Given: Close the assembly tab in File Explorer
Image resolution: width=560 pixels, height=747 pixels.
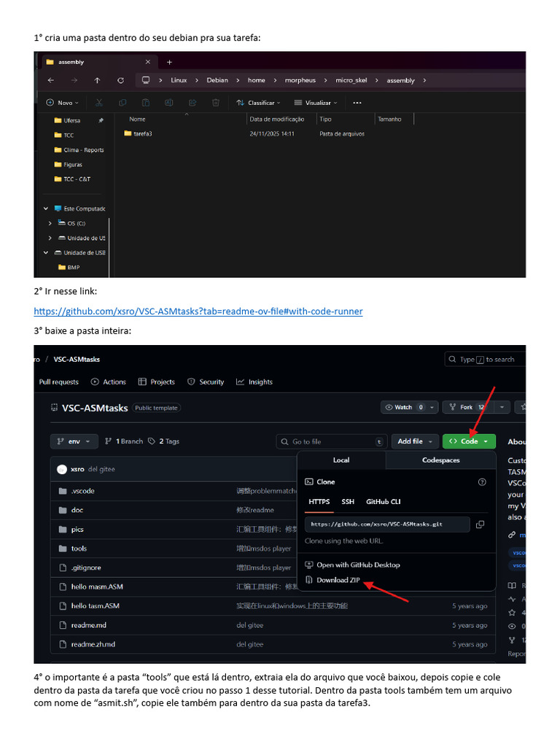Looking at the screenshot, I should (x=147, y=62).
